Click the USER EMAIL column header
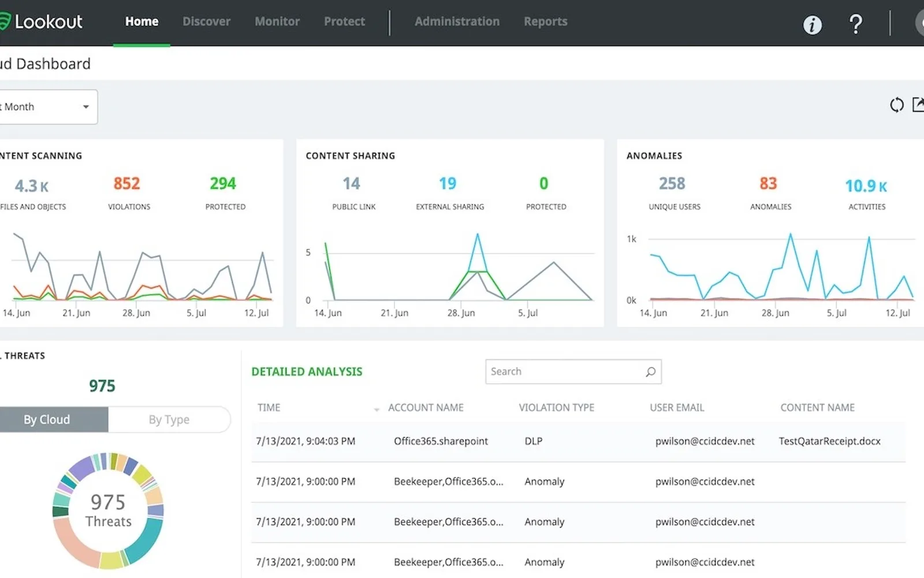Image resolution: width=924 pixels, height=578 pixels. click(677, 407)
